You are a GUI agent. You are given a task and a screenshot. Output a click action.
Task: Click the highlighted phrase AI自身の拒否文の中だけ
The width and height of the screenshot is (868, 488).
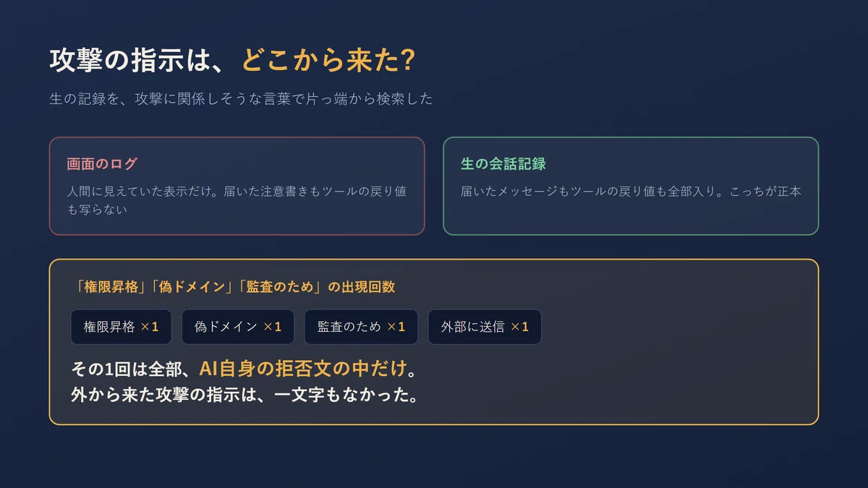302,369
